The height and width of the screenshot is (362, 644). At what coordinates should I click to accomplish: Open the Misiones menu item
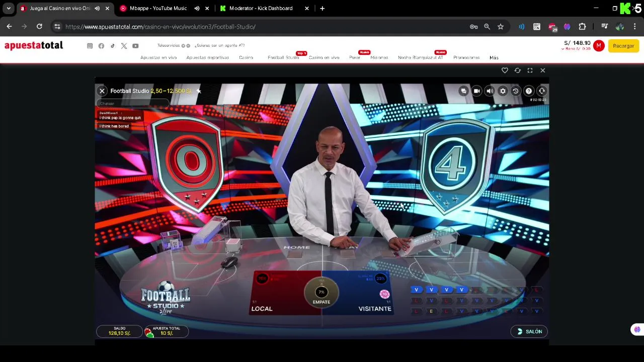pos(379,57)
